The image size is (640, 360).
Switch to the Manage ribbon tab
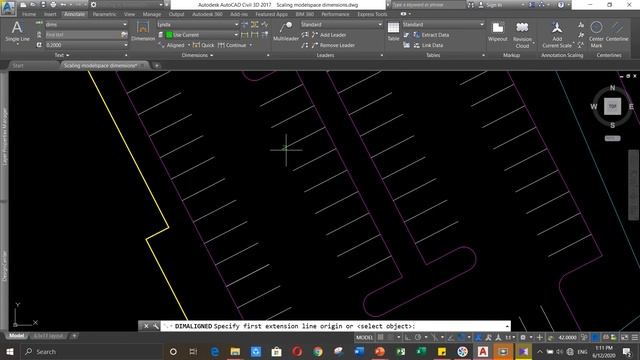click(x=151, y=14)
